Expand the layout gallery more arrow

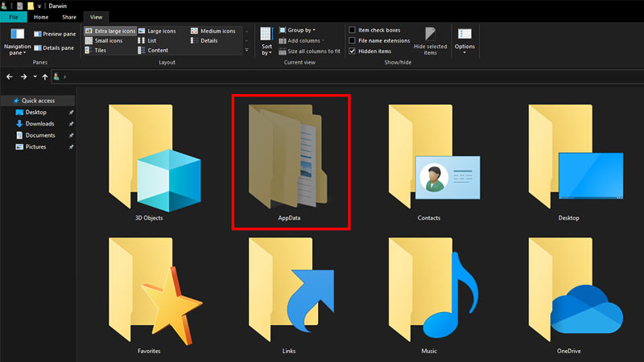[x=247, y=50]
